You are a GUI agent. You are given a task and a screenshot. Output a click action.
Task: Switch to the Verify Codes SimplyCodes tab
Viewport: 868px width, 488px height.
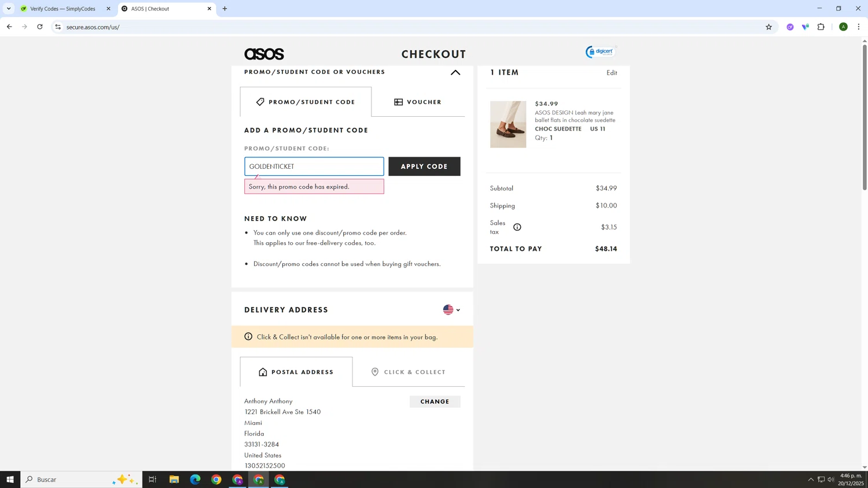[62, 9]
